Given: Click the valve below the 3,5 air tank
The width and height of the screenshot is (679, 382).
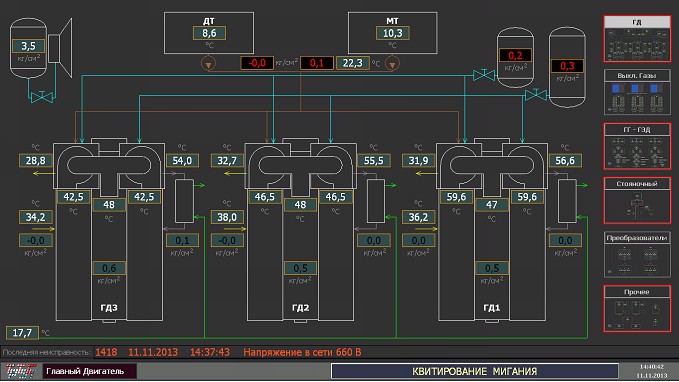Looking at the screenshot, I should [42, 97].
